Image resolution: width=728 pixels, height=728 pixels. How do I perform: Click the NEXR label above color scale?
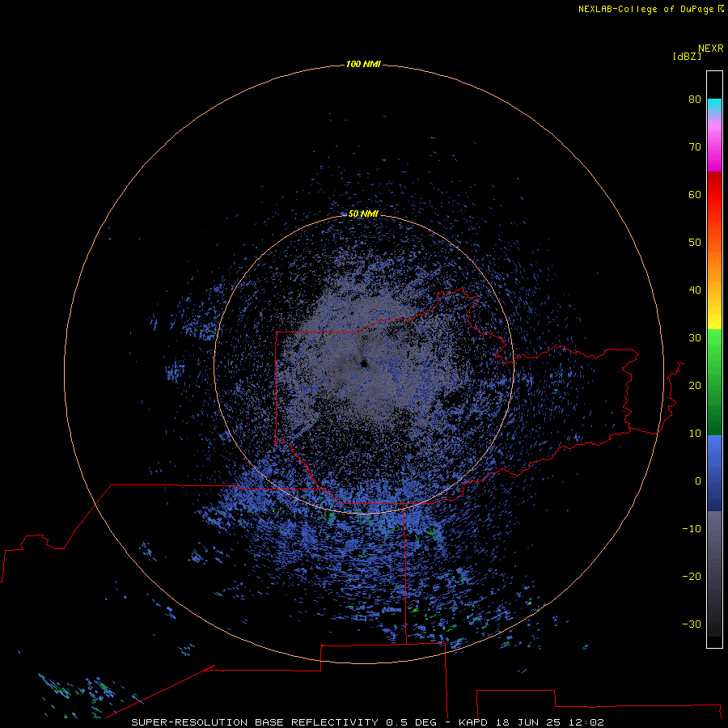click(x=711, y=49)
